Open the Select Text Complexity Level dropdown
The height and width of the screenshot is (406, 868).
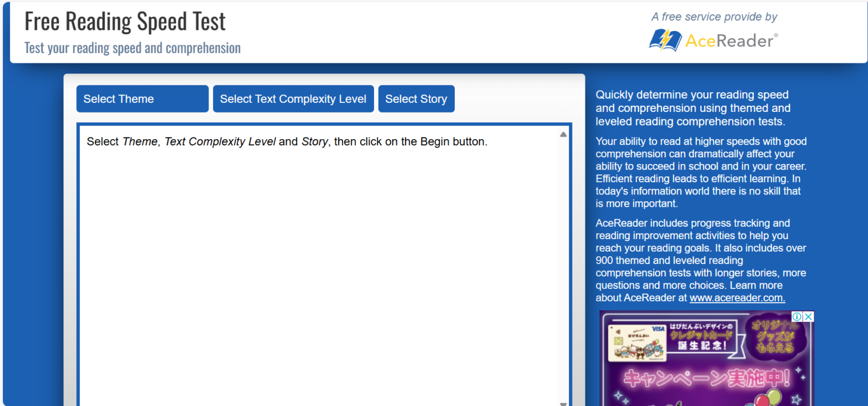tap(293, 98)
